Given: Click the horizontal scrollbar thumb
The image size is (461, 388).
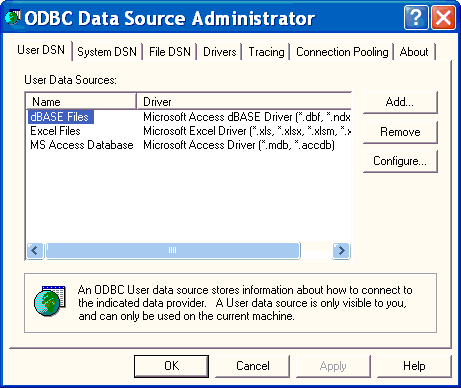Looking at the screenshot, I should (x=173, y=250).
